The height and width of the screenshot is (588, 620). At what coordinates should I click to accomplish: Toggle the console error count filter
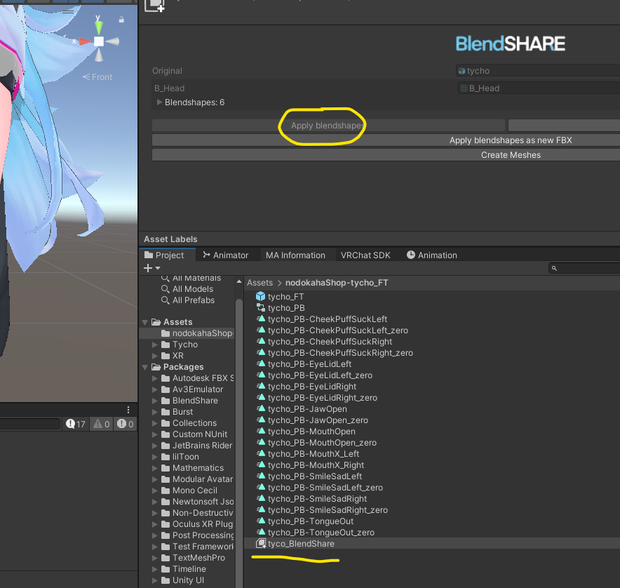(125, 424)
